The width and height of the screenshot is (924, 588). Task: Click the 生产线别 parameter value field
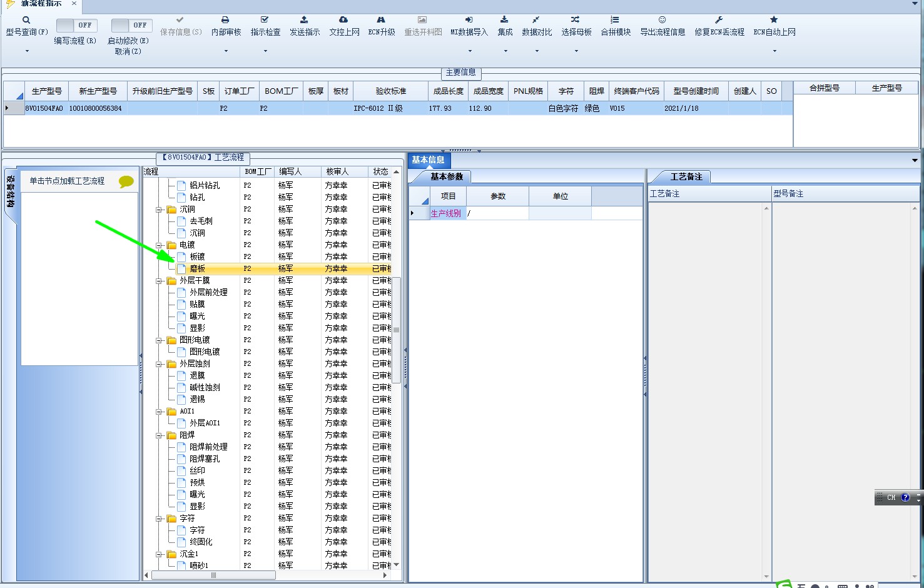498,213
